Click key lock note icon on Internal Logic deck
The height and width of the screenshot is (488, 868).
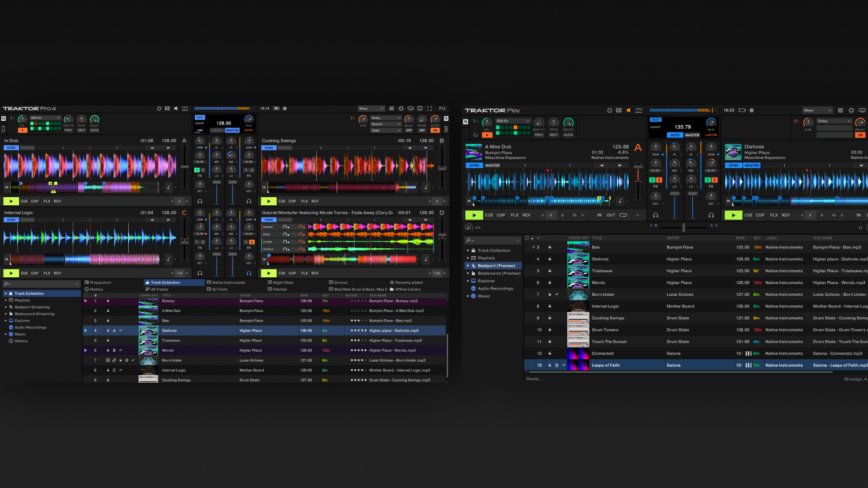[x=168, y=259]
